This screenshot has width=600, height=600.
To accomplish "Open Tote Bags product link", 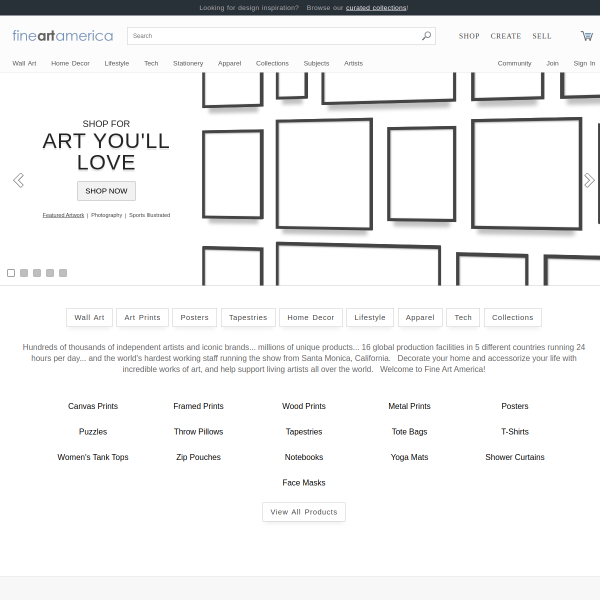I will click(x=409, y=432).
